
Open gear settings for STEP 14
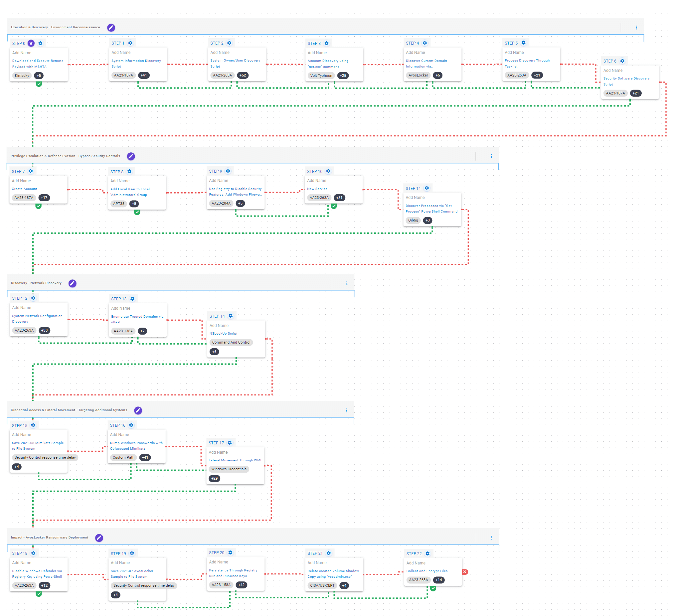(x=231, y=316)
